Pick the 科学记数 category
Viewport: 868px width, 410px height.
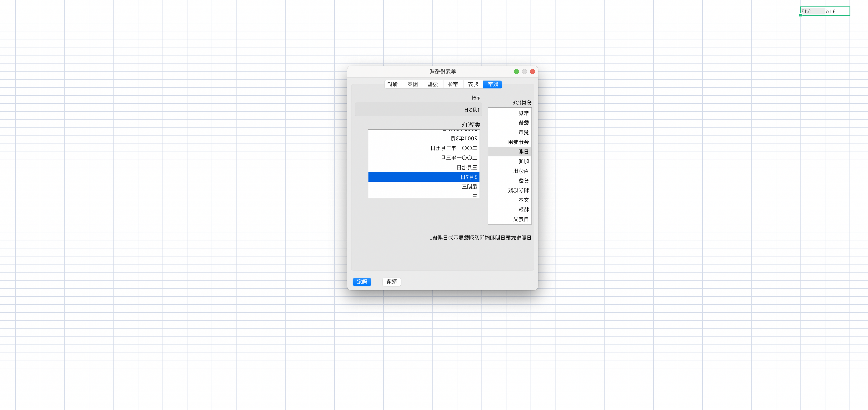tap(510, 190)
